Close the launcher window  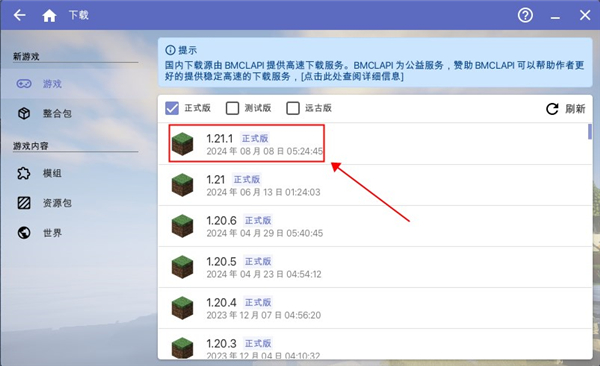[585, 15]
